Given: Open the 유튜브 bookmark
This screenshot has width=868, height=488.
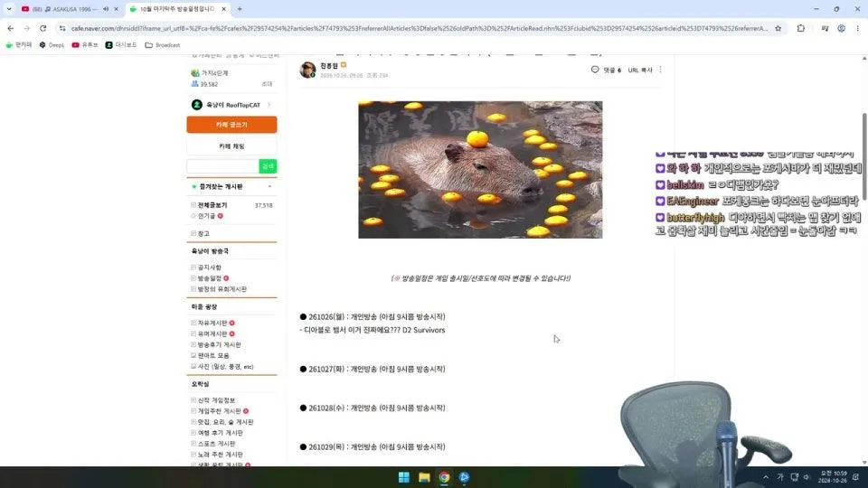Looking at the screenshot, I should tap(85, 45).
